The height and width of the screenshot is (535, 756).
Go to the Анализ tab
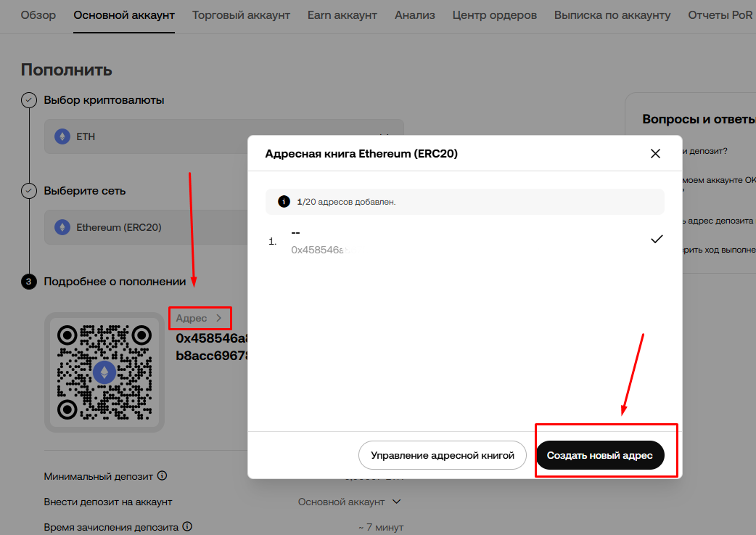[x=415, y=15]
